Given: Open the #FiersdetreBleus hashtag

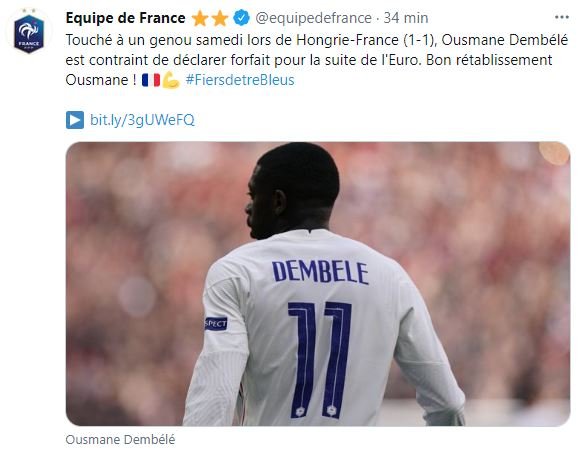Looking at the screenshot, I should (240, 80).
